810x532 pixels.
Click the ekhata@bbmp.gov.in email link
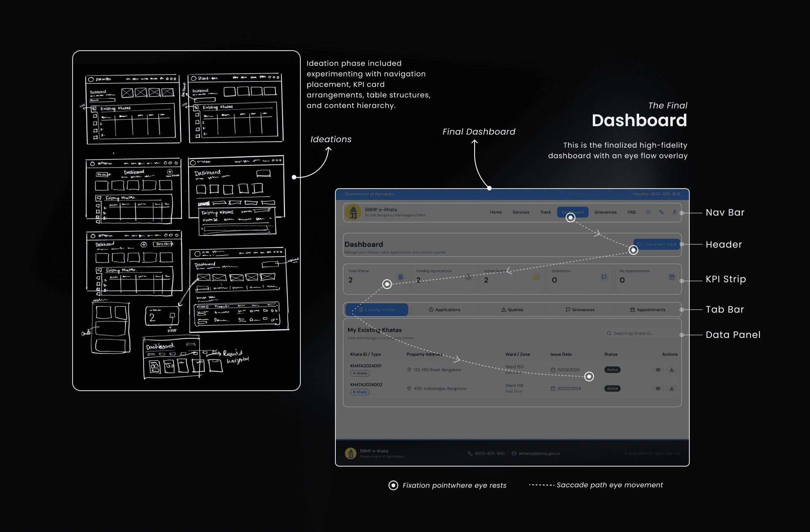click(x=539, y=454)
